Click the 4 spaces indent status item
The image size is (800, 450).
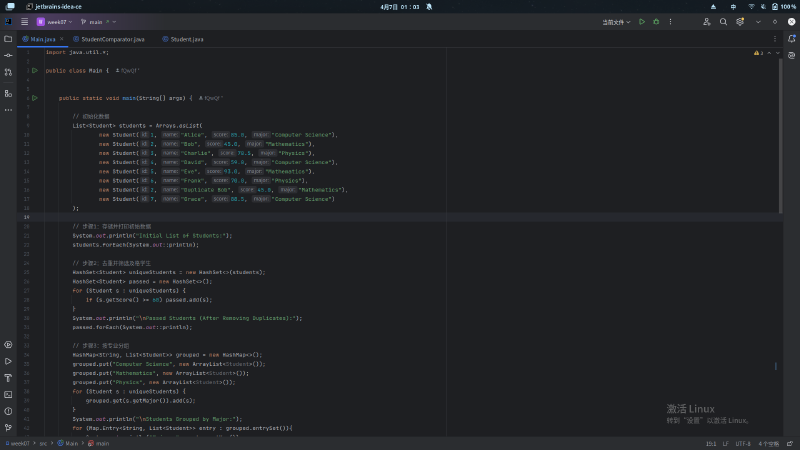click(x=768, y=443)
